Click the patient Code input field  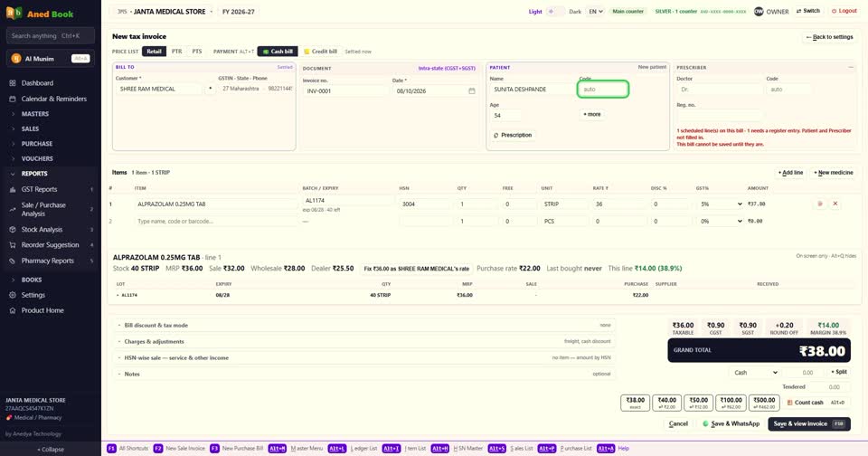coord(603,90)
